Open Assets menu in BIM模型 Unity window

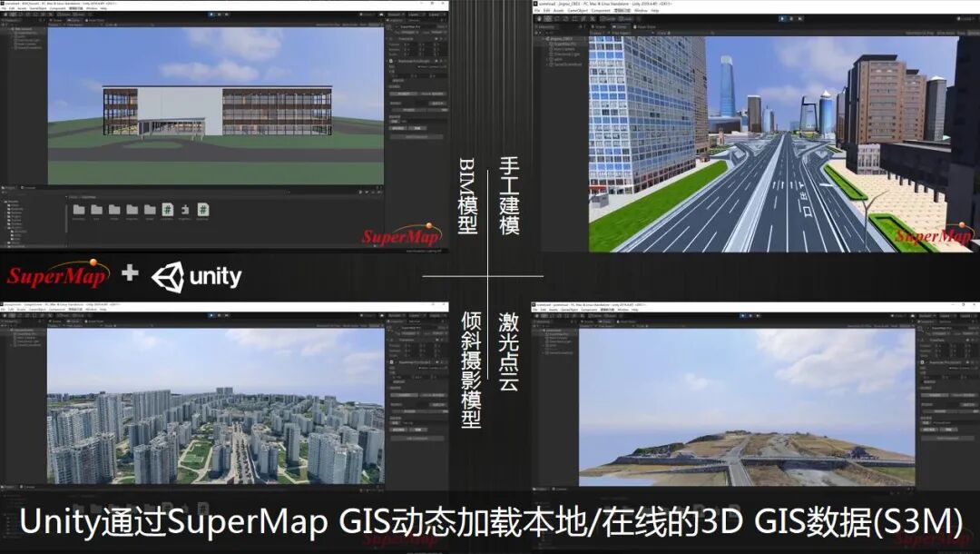(x=22, y=8)
